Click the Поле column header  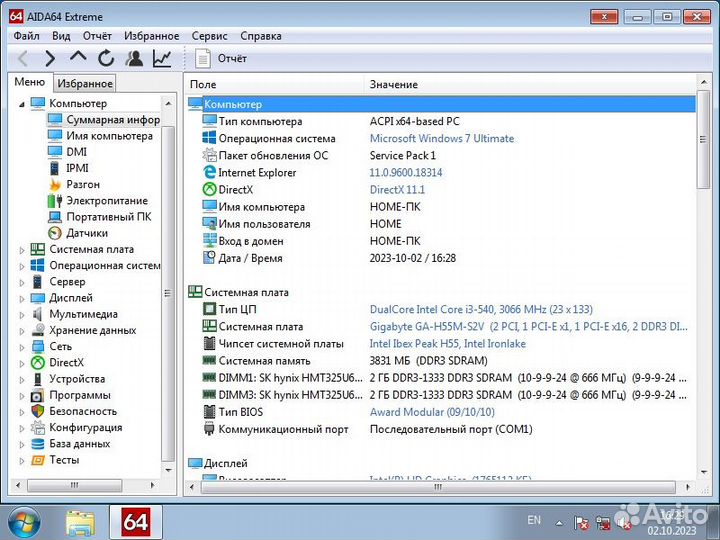pyautogui.click(x=276, y=84)
